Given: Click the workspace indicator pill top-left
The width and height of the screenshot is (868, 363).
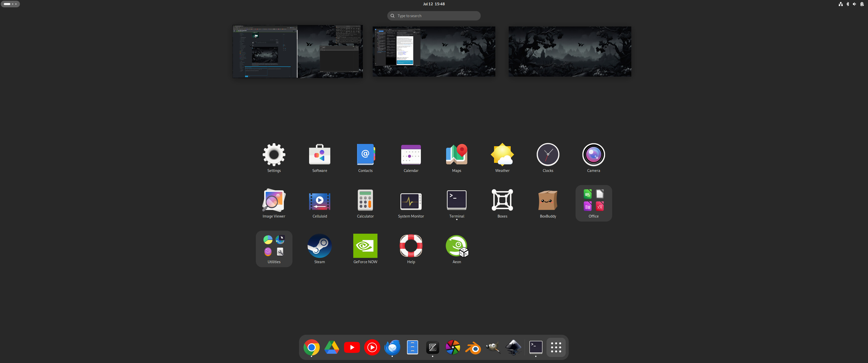Looking at the screenshot, I should (10, 4).
